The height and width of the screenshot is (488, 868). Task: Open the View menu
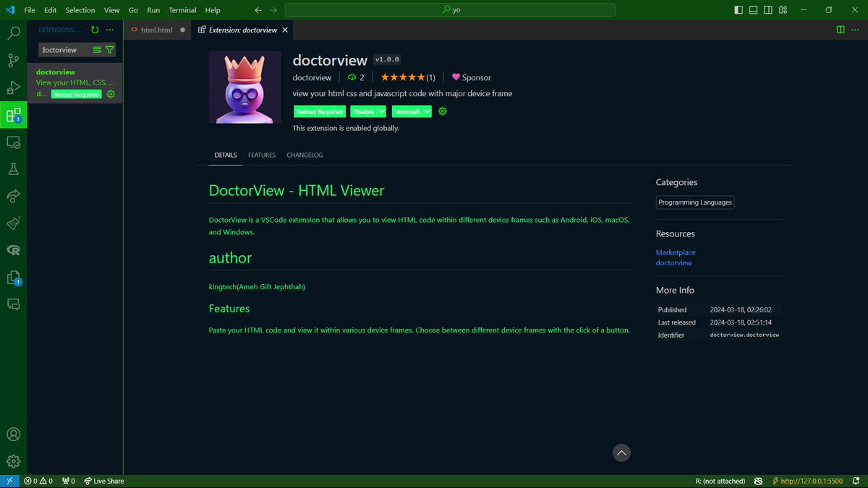click(112, 10)
